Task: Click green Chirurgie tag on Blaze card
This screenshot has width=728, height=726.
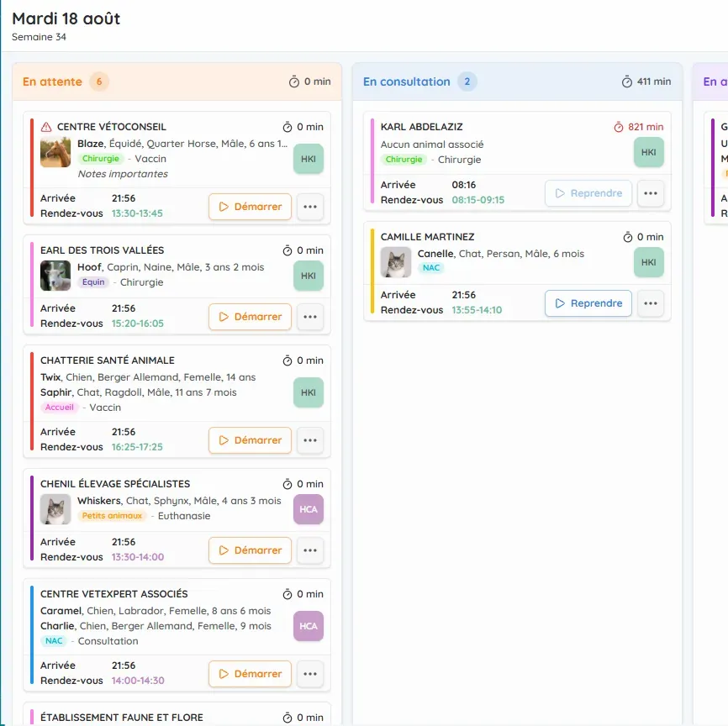Action: click(x=101, y=158)
